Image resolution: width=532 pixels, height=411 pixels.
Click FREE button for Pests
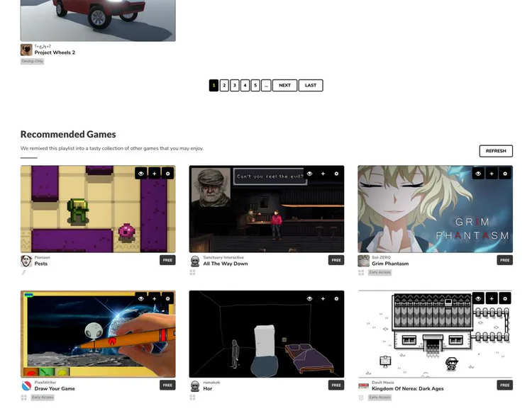pos(167,260)
